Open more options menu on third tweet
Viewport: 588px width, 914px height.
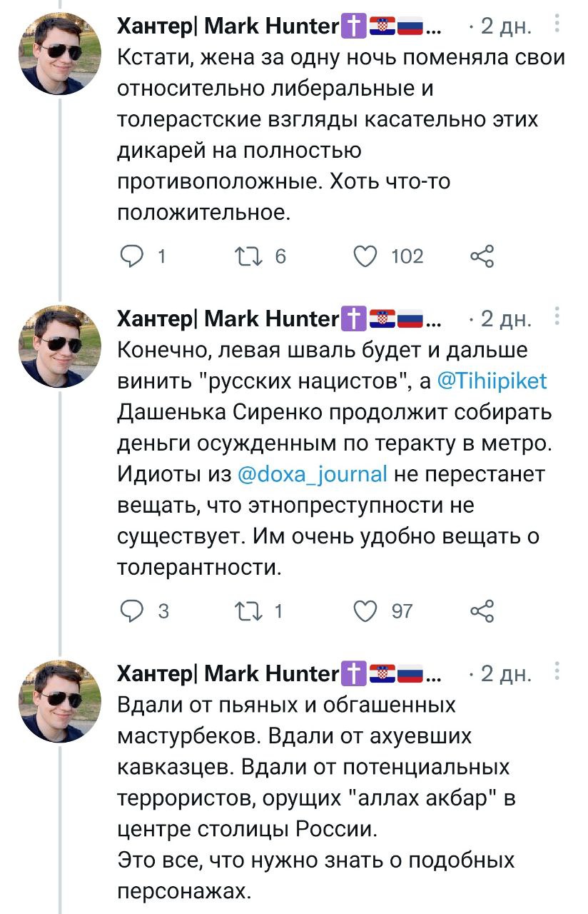pos(557,671)
